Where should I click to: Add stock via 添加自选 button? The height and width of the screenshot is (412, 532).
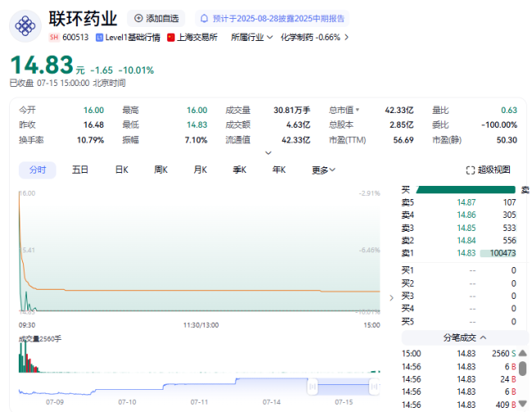coord(155,18)
